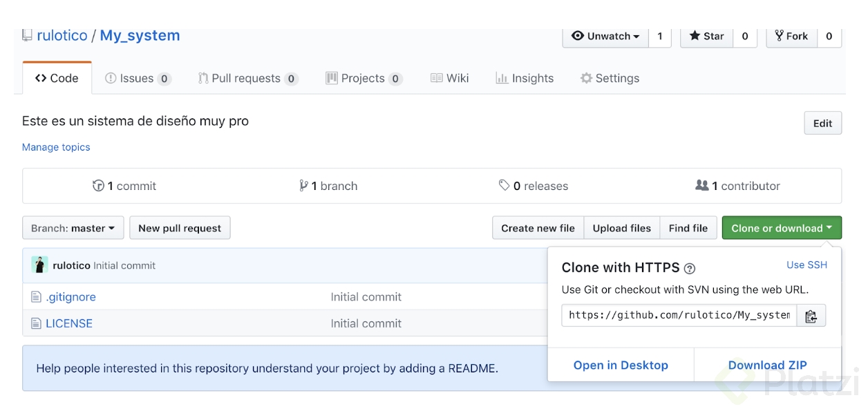Image resolution: width=868 pixels, height=409 pixels.
Task: Click the help icon beside Clone with HTTPS
Action: (689, 269)
